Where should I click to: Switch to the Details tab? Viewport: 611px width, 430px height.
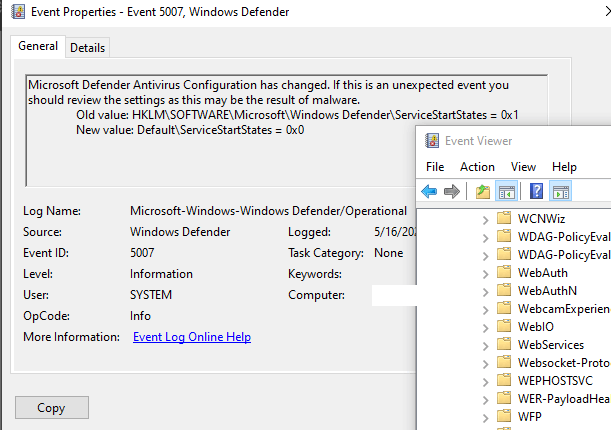88,48
